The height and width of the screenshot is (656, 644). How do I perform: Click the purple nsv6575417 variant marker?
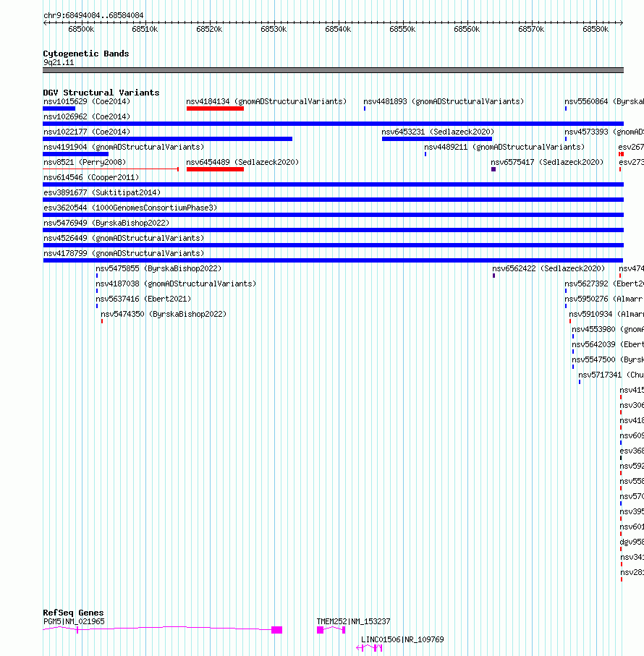(493, 169)
